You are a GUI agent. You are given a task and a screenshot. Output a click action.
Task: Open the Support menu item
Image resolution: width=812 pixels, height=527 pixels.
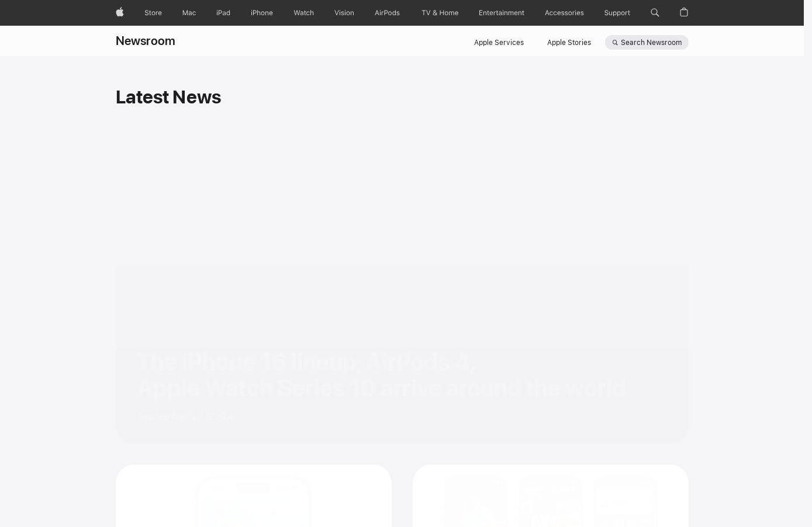(617, 13)
